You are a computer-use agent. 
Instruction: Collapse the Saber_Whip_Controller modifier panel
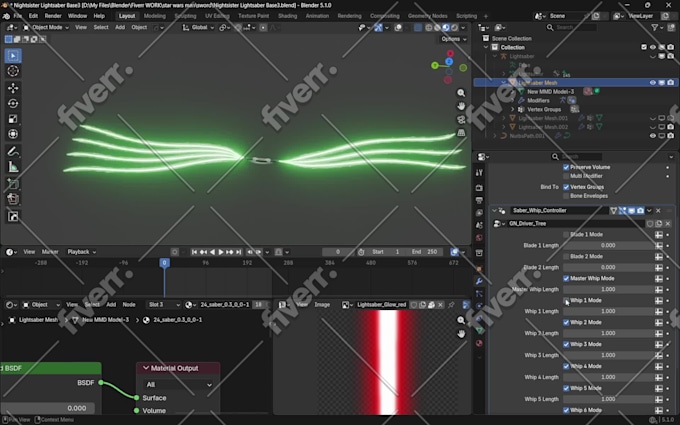click(x=494, y=211)
